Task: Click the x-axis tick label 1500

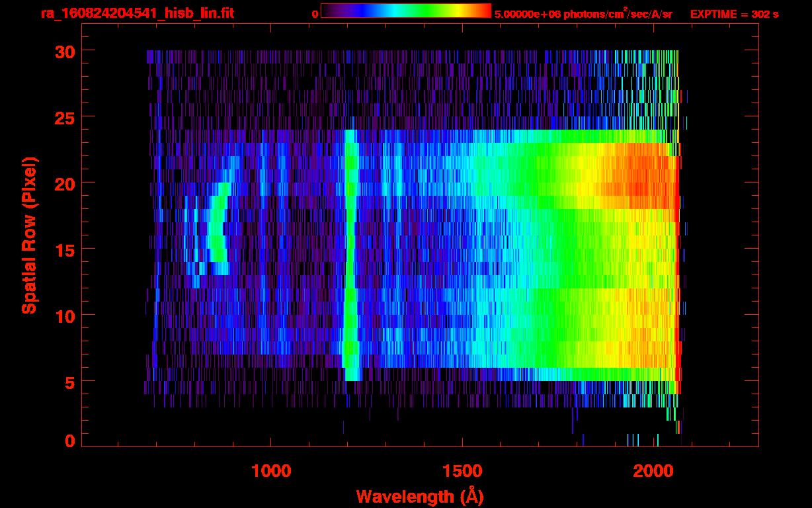Action: 462,471
